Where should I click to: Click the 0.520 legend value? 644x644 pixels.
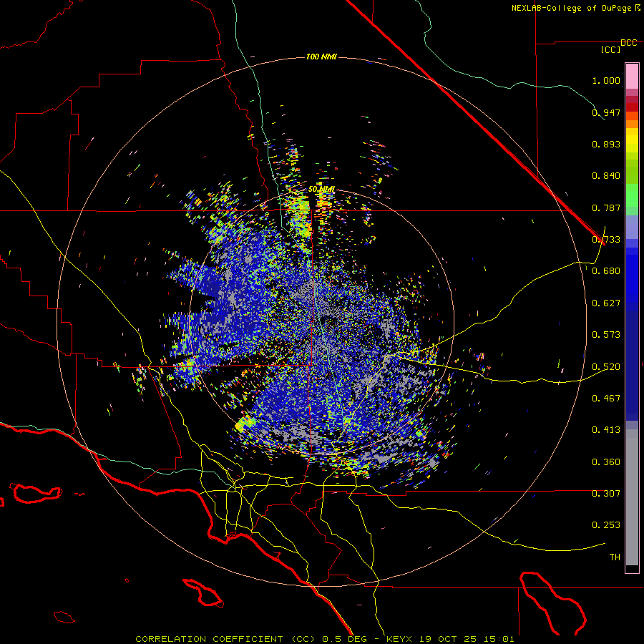606,367
